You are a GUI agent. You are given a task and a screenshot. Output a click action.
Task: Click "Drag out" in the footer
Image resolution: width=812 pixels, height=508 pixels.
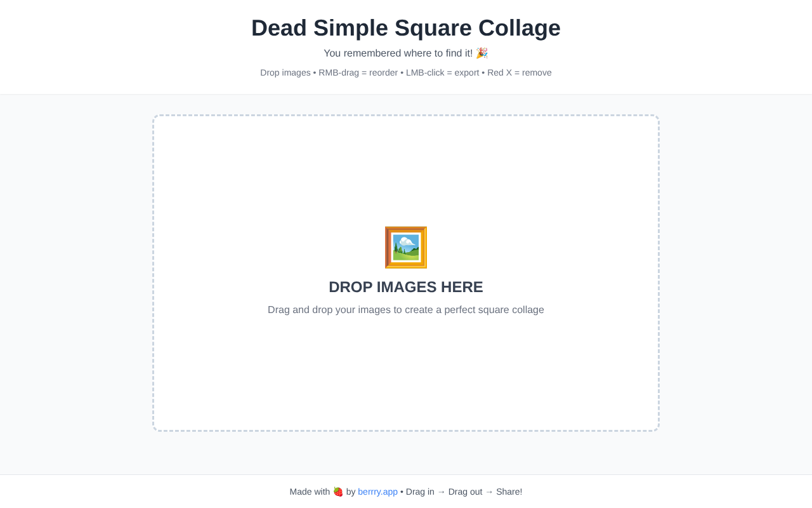click(x=465, y=491)
